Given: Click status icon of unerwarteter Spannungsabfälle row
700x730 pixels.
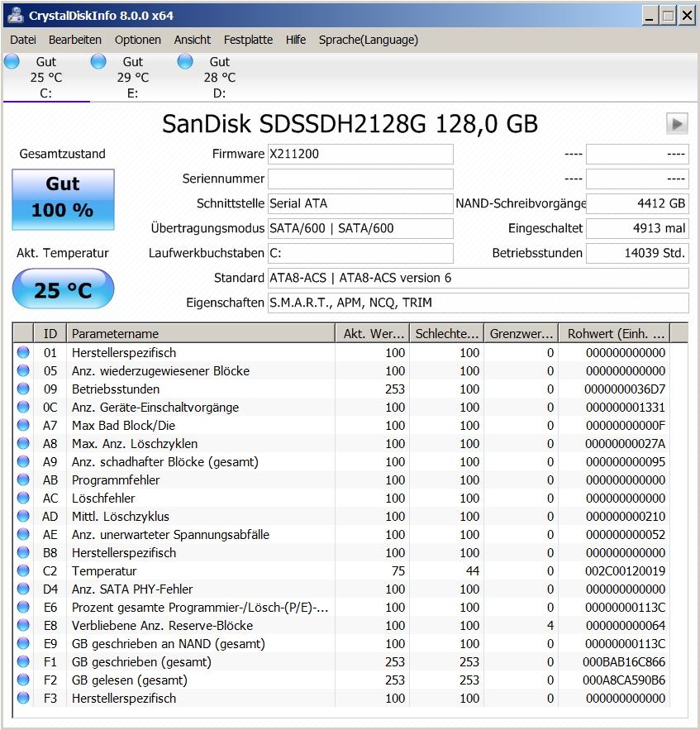Looking at the screenshot, I should tap(23, 534).
